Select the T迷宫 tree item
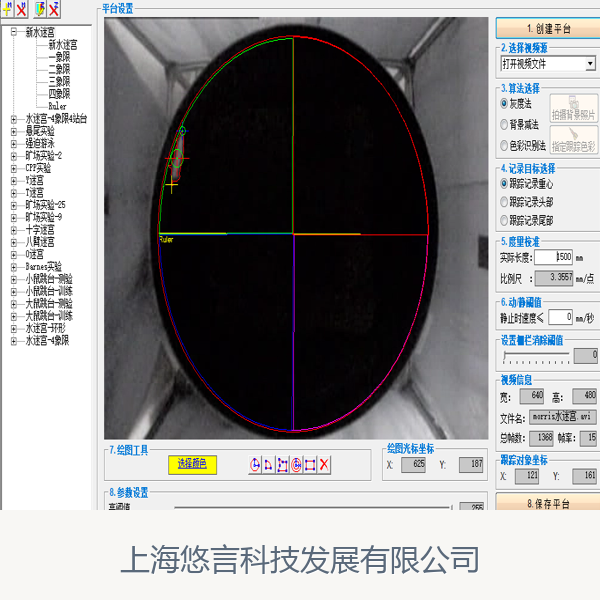Viewport: 600px width, 600px height. 34,193
